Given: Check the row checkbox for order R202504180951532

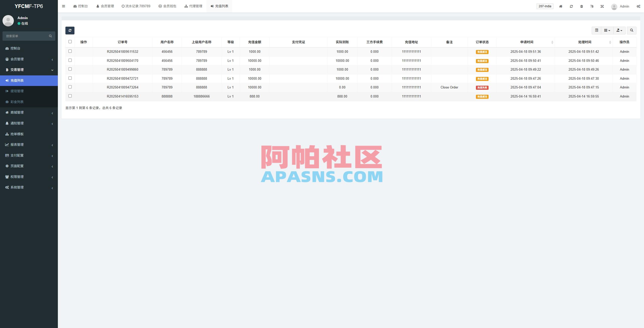Looking at the screenshot, I should point(70,51).
